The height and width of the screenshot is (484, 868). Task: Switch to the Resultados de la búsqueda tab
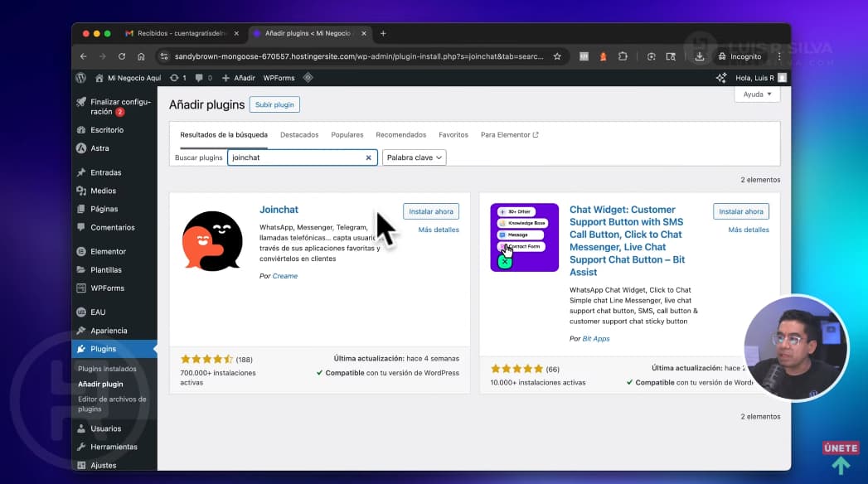point(224,135)
